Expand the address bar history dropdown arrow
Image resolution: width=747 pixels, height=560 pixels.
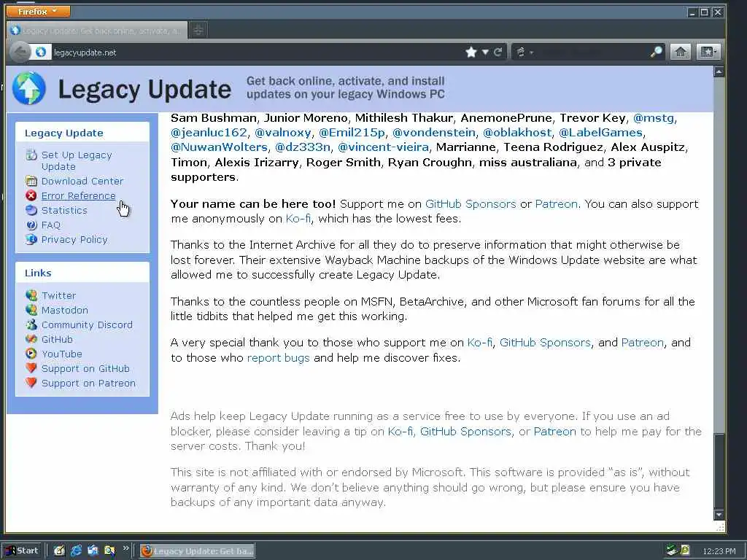pyautogui.click(x=485, y=52)
